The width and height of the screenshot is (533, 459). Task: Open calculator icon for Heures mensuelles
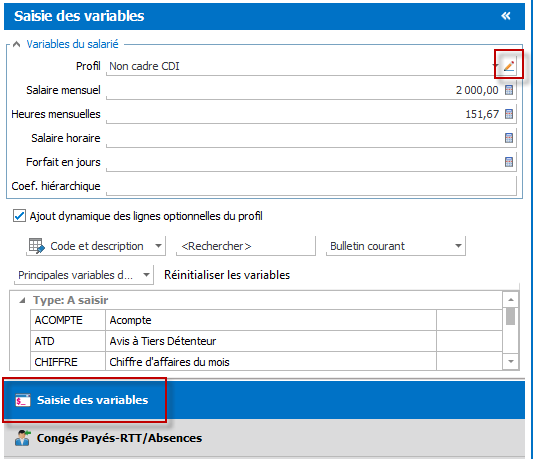pos(509,114)
